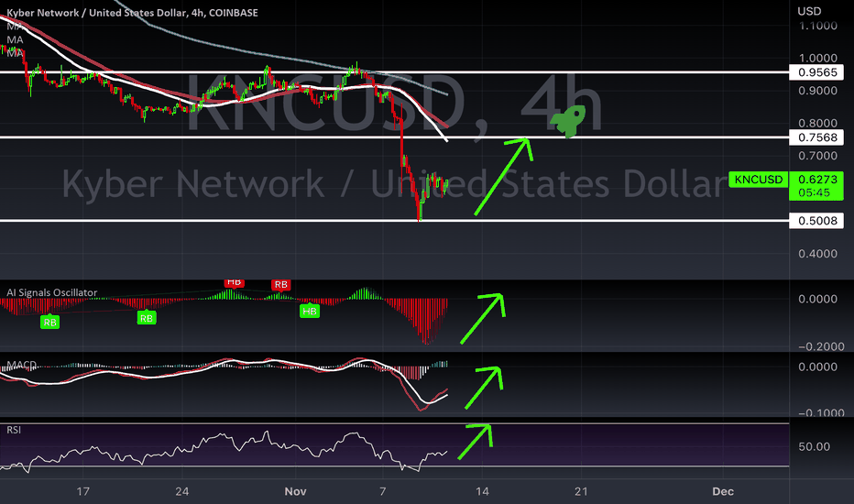Click the red RB signal marker
This screenshot has height=504, width=854.
point(280,284)
